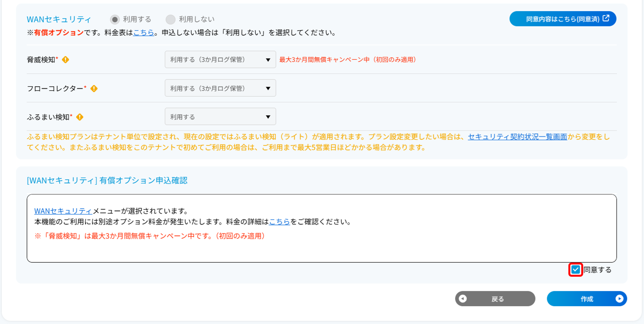
Task: Select the 利用する radio button
Action: (115, 20)
